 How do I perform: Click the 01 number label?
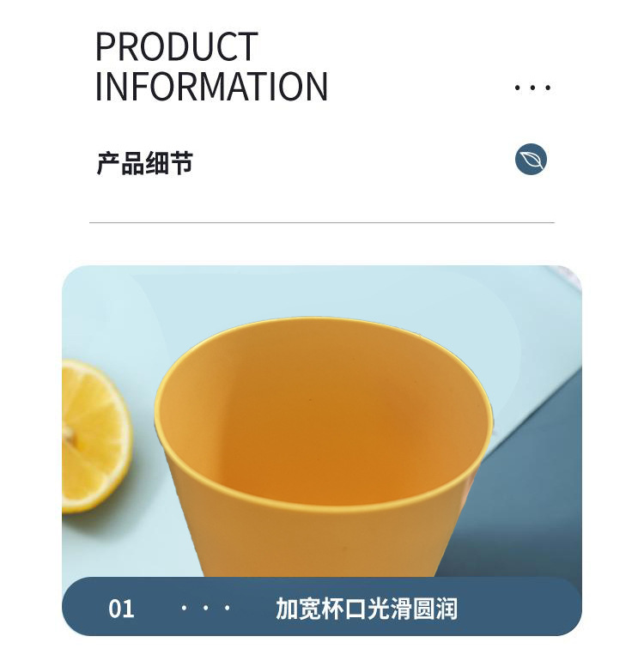121,609
